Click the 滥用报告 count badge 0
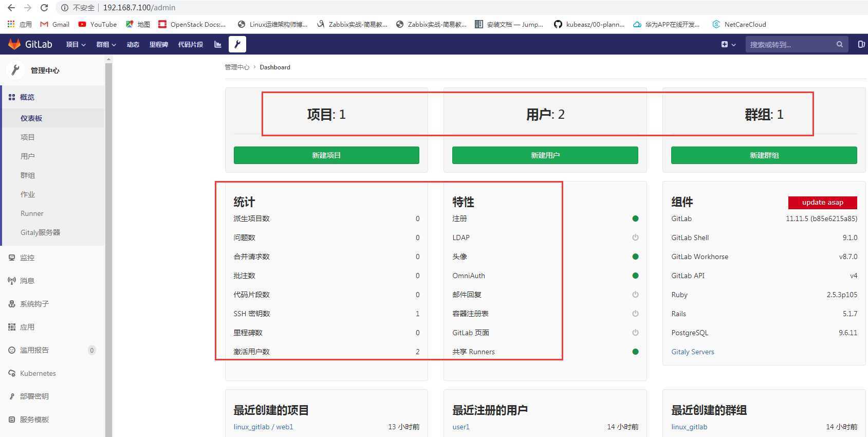 tap(92, 350)
